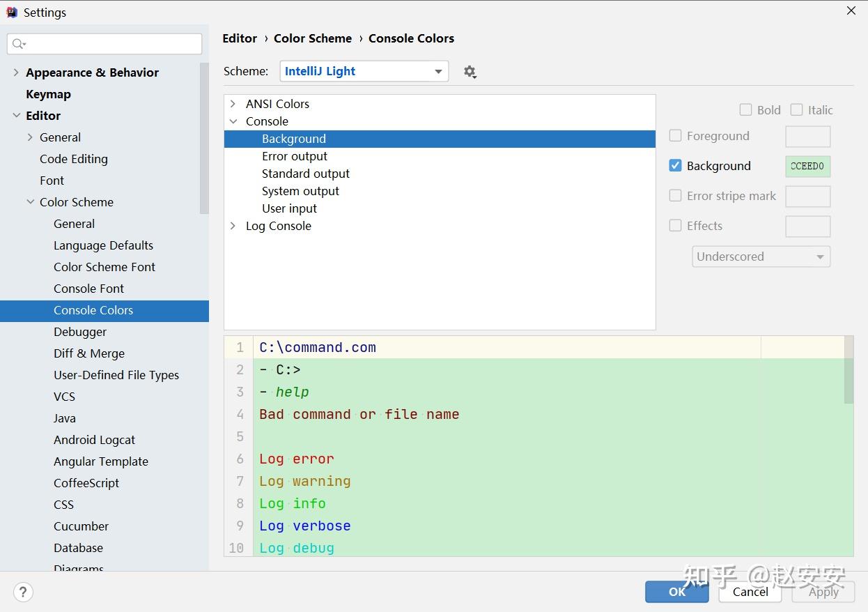Select Keymap in the settings sidebar
The image size is (868, 612).
click(48, 94)
